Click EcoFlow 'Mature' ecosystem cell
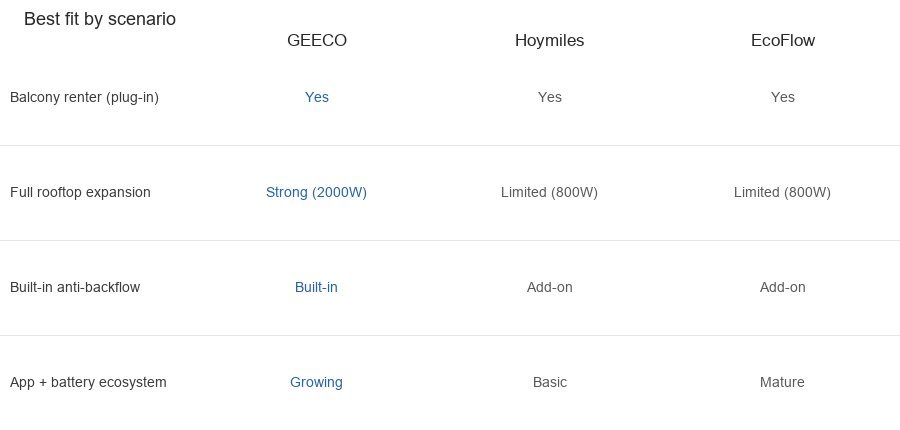 coord(782,382)
